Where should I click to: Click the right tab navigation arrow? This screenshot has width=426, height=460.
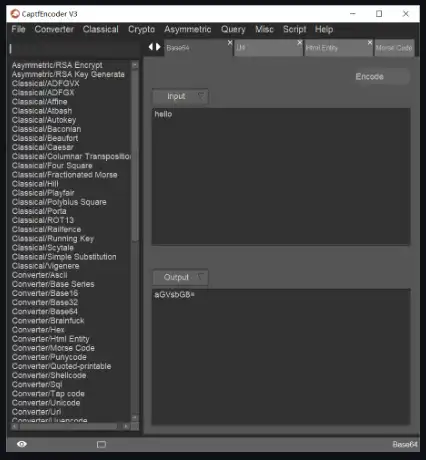pos(158,47)
